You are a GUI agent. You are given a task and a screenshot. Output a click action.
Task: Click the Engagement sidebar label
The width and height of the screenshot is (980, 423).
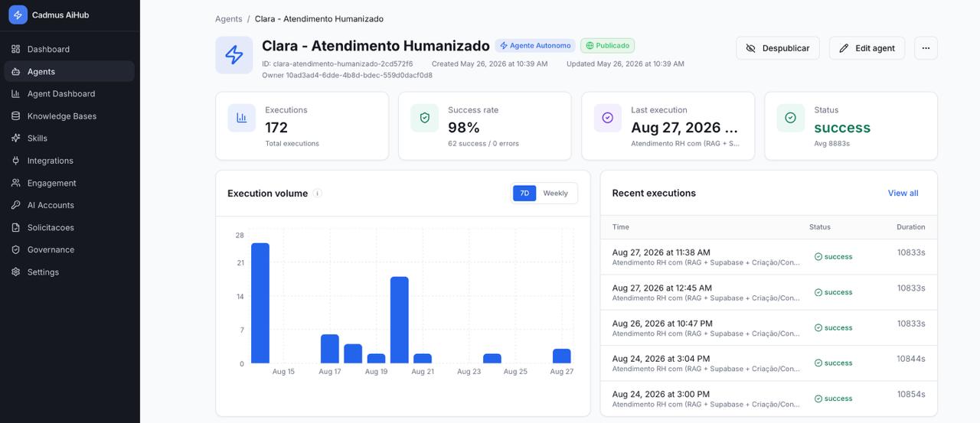pos(52,183)
